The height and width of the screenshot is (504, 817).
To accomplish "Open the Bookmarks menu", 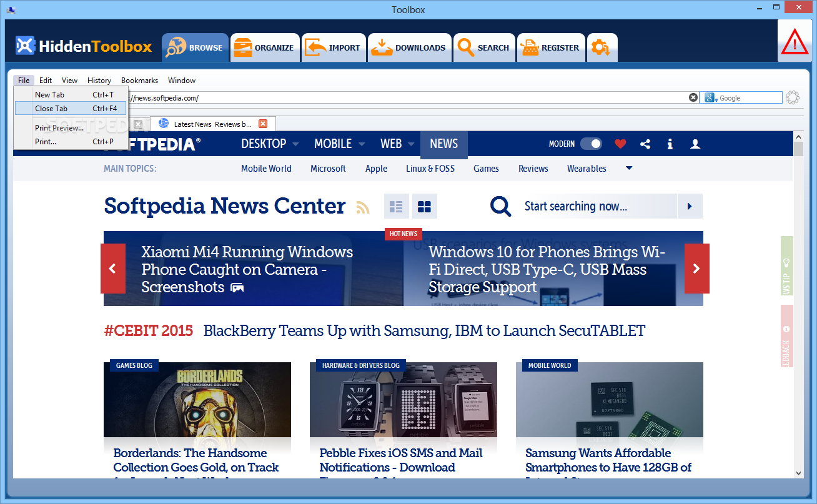I will (140, 81).
